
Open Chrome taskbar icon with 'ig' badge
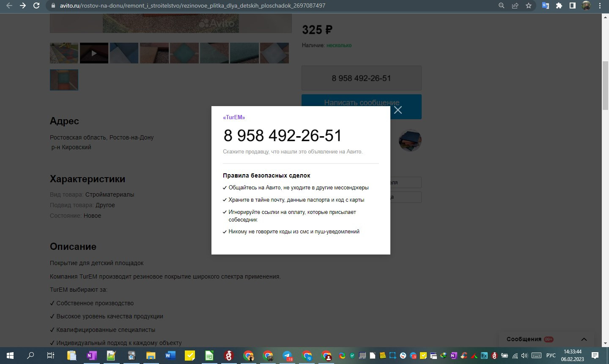coord(307,356)
